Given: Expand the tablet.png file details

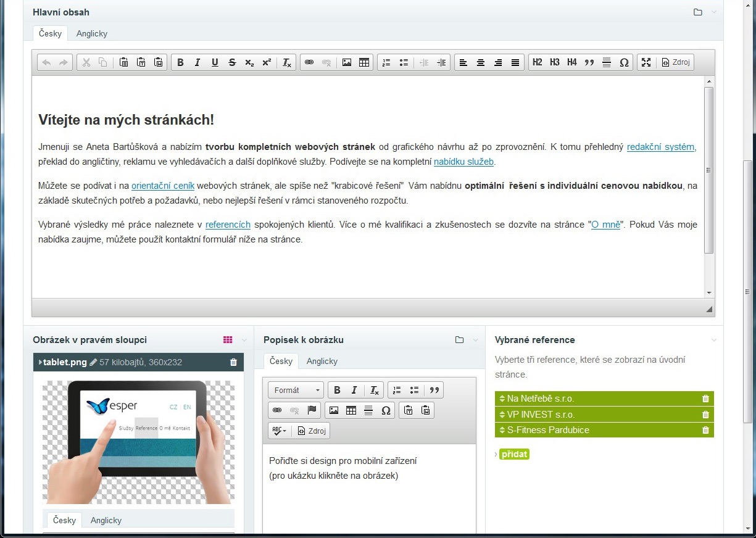Looking at the screenshot, I should point(41,362).
